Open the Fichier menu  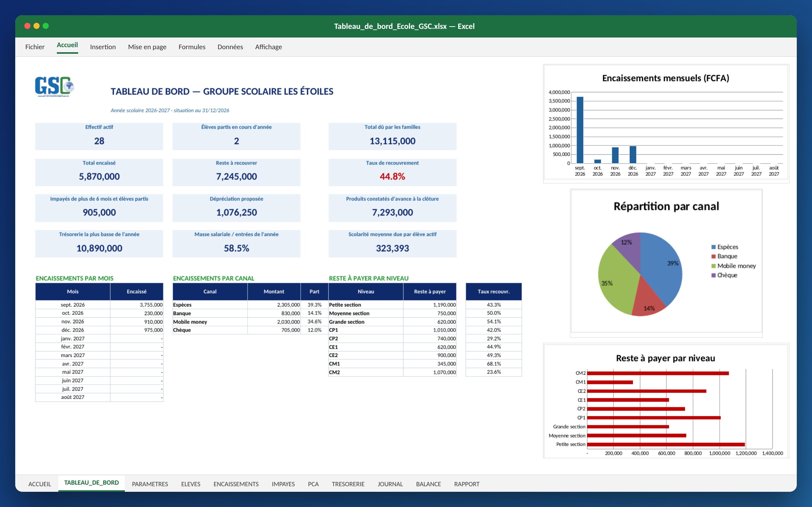point(35,47)
